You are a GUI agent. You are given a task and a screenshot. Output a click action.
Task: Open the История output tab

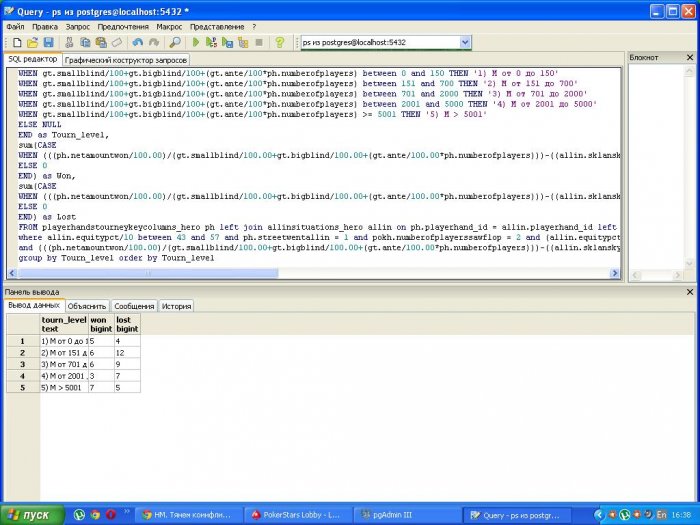click(176, 306)
